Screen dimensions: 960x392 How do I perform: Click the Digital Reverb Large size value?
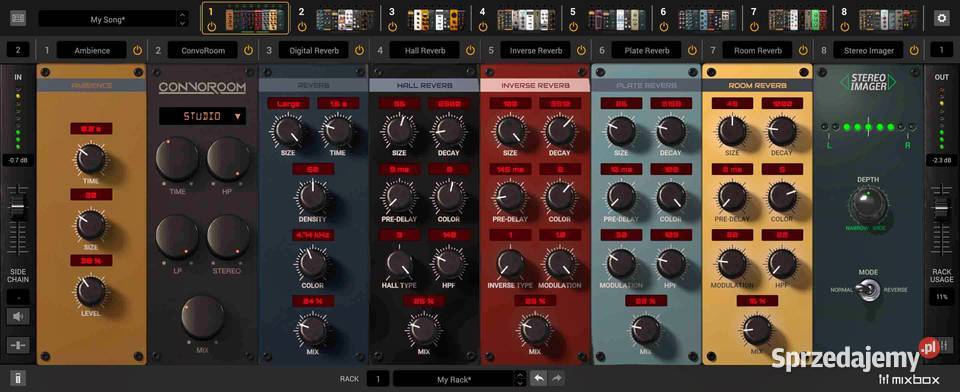288,103
